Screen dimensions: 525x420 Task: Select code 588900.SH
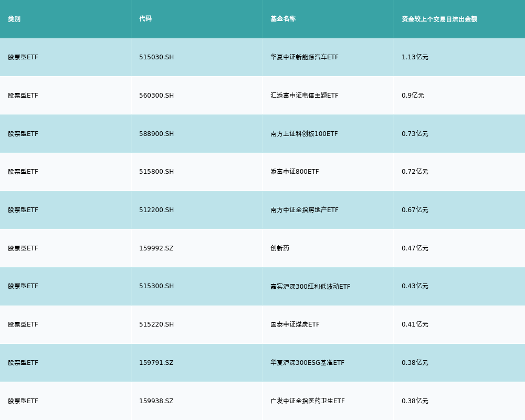[156, 134]
